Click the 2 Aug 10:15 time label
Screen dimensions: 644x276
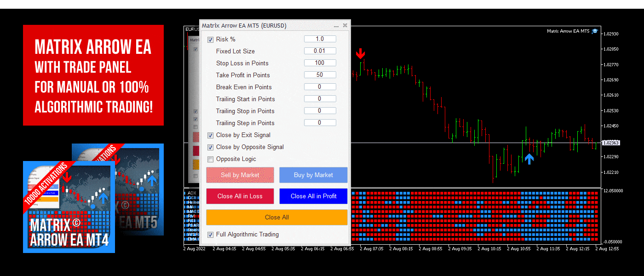(x=489, y=249)
